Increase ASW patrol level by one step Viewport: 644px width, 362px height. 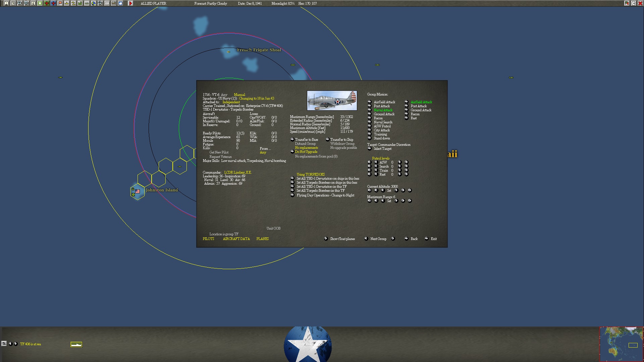coord(399,162)
